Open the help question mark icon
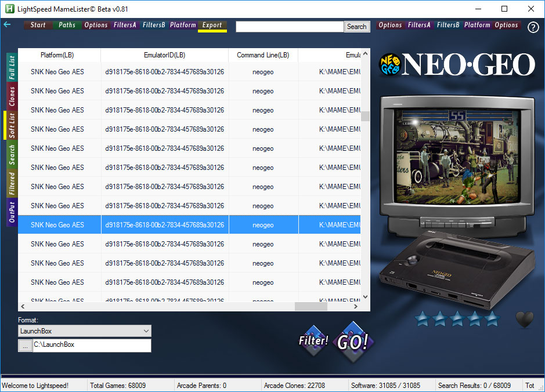Screen dimensions: 545x392 [x=533, y=27]
